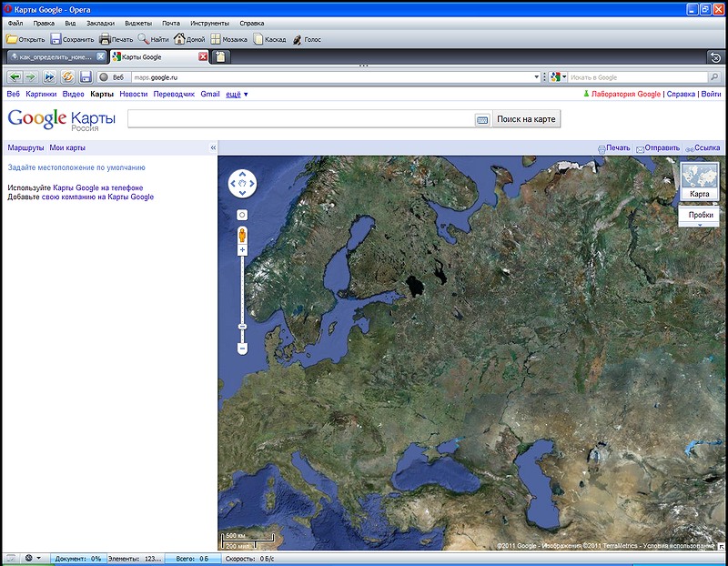Open the Инструменты menu

point(209,22)
